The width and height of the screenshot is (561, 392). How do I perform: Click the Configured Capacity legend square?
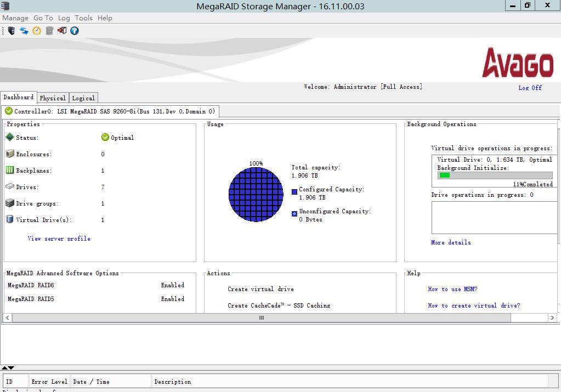(294, 192)
